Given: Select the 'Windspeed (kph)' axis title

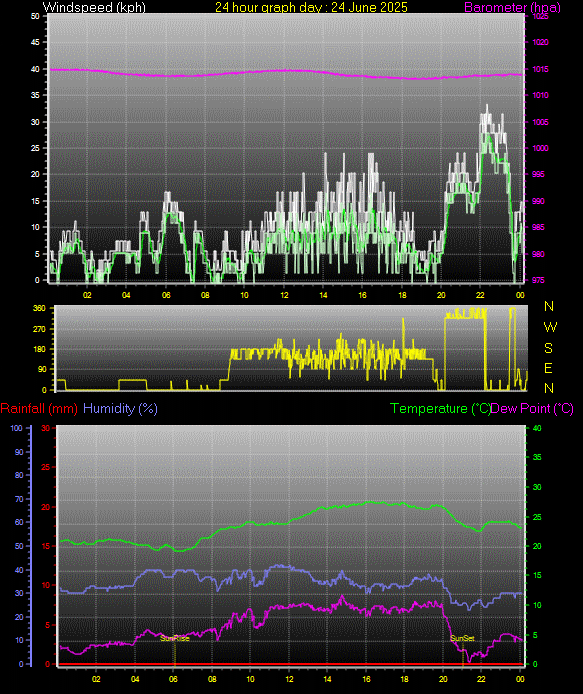Looking at the screenshot, I should 94,7.
